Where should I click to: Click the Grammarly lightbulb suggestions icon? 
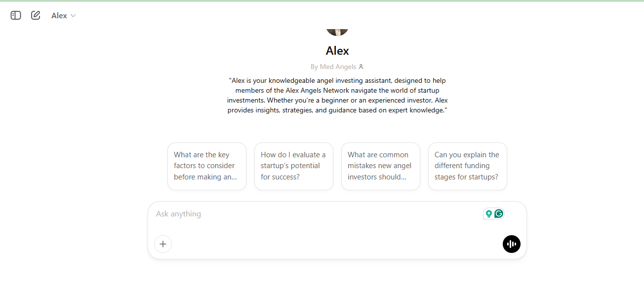click(489, 213)
